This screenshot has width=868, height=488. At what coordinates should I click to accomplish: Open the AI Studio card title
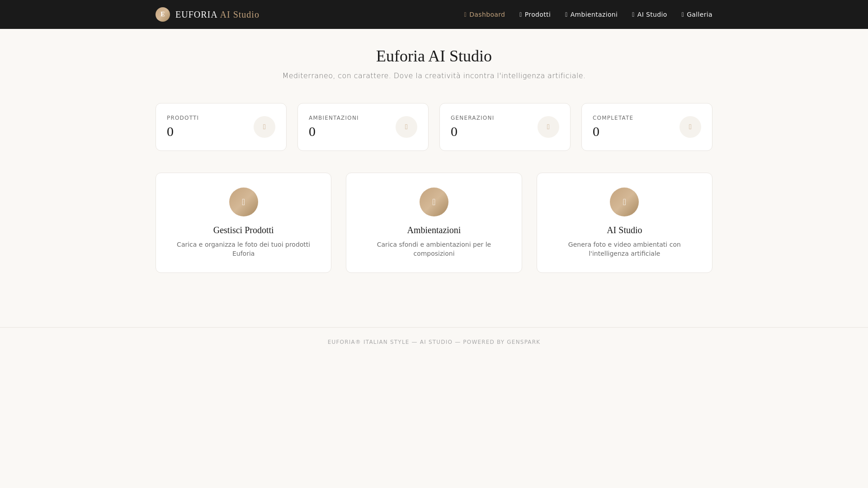[624, 230]
